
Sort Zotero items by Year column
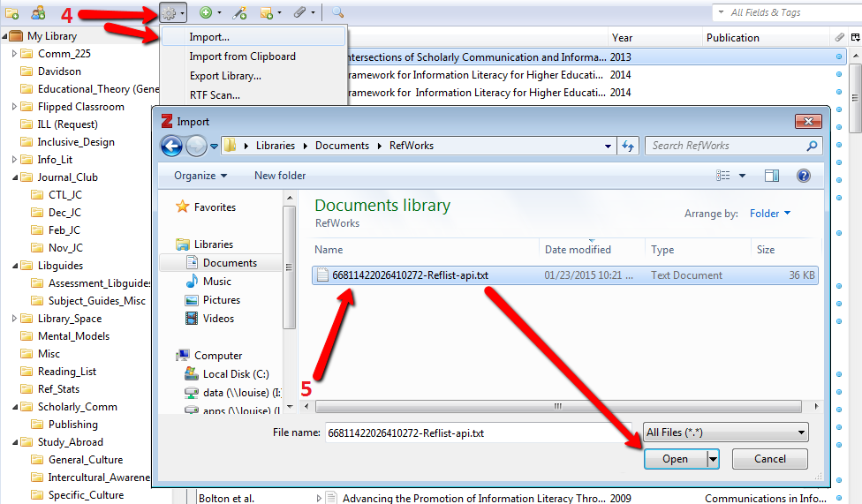pyautogui.click(x=623, y=38)
